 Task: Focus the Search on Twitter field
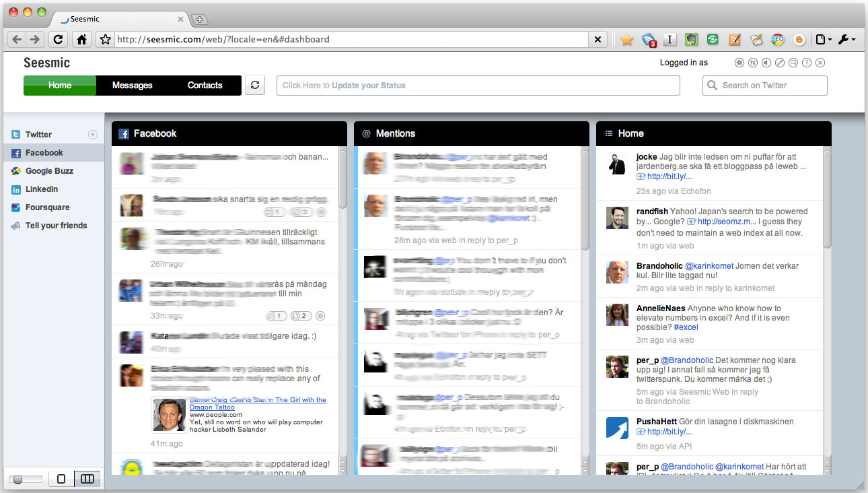pos(765,86)
